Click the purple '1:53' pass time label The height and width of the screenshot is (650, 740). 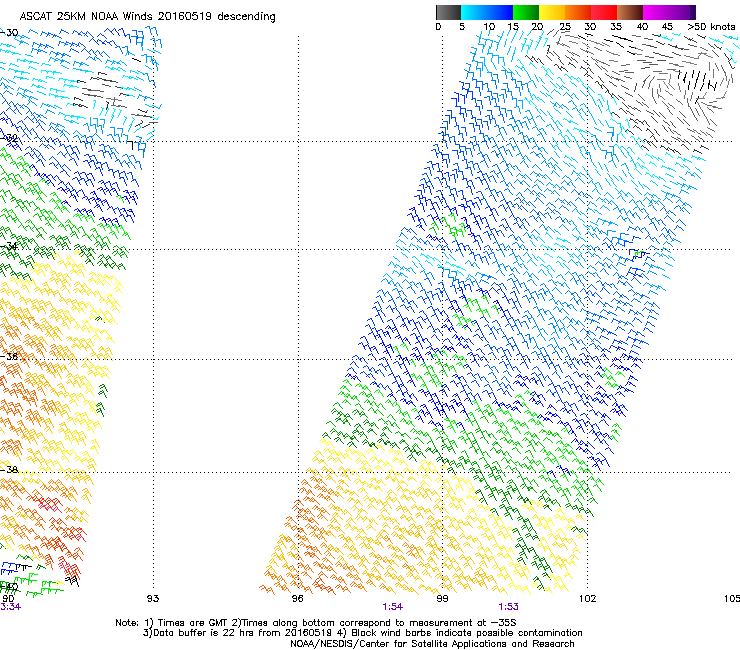pos(508,607)
